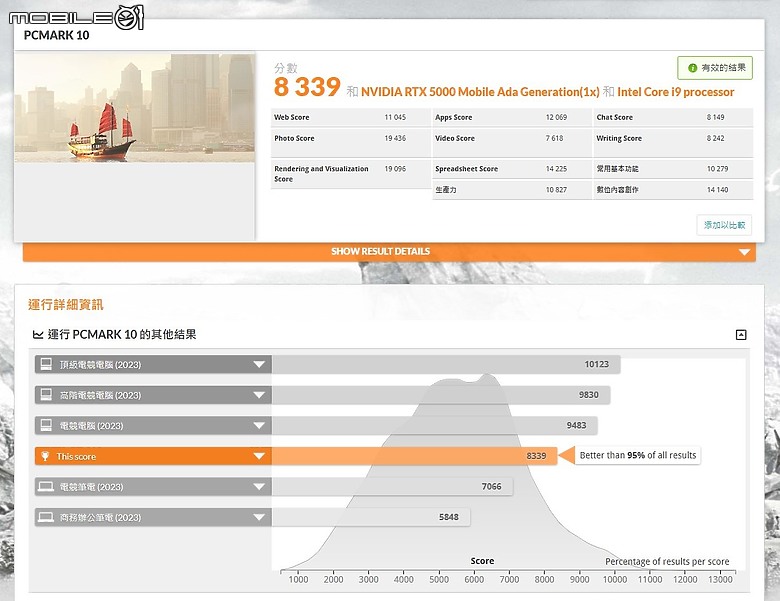Click the Better than 95% of all results label
The width and height of the screenshot is (780, 601).
pyautogui.click(x=638, y=455)
